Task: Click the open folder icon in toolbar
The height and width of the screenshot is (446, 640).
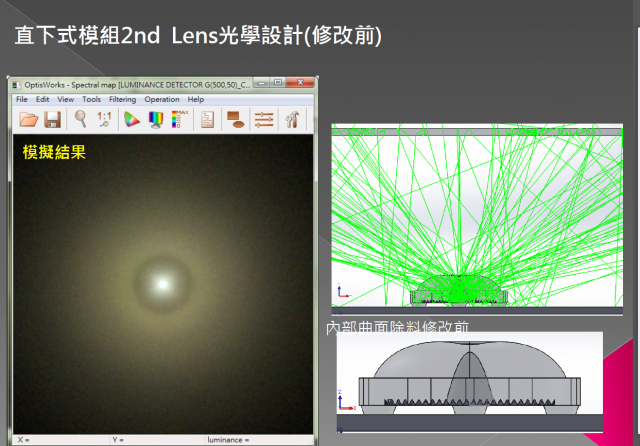Action: [29, 120]
